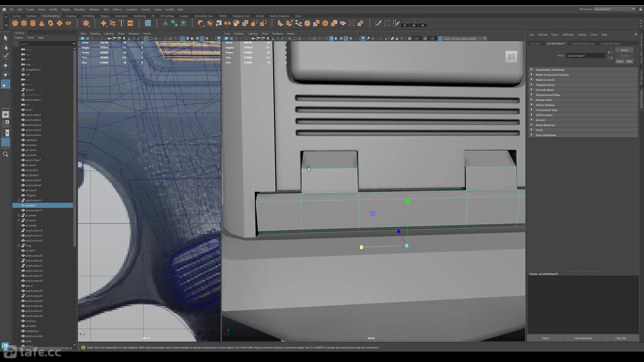644x362 pixels.
Task: Toggle textured display in the persp panel toolbar
Action: coord(346,39)
